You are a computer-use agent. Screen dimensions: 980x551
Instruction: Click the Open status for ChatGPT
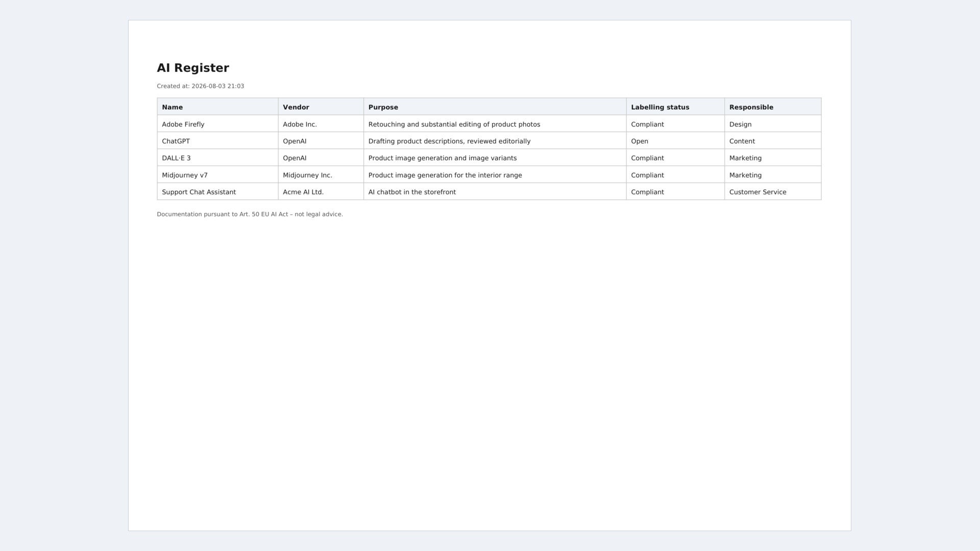click(675, 141)
